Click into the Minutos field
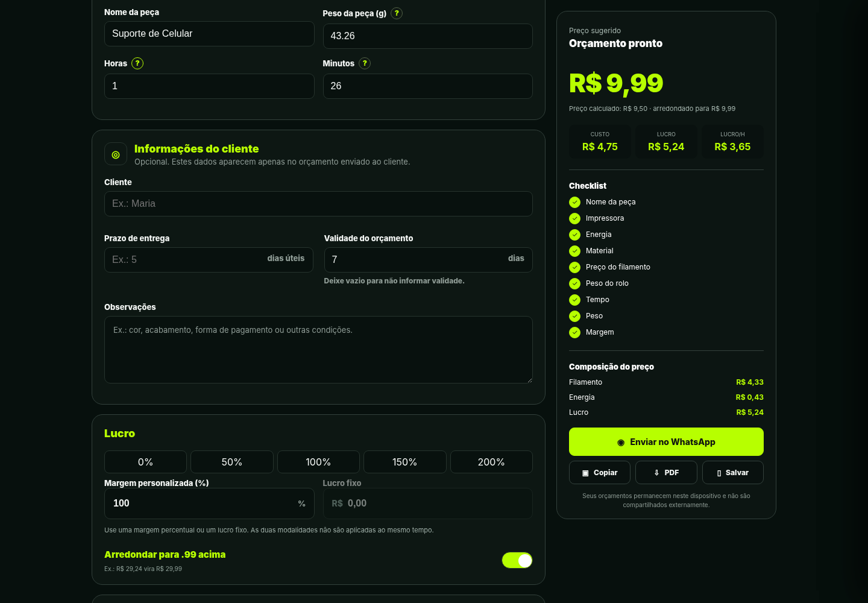Image resolution: width=868 pixels, height=603 pixels. point(428,86)
